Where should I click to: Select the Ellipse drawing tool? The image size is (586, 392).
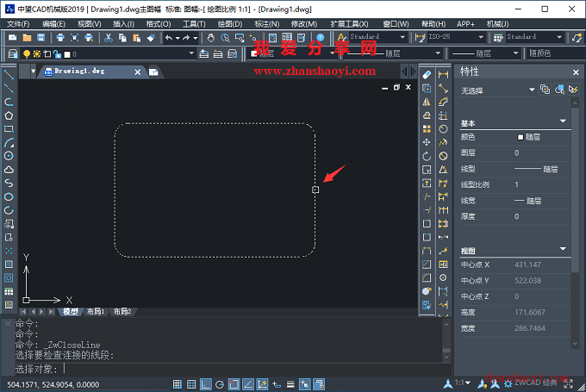[9, 196]
